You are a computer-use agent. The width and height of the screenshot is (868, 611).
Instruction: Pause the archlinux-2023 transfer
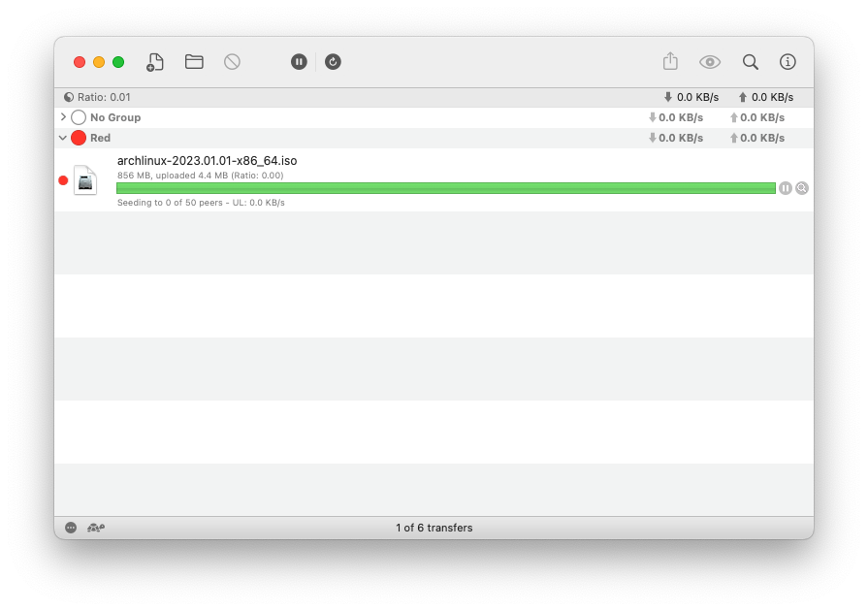click(x=786, y=188)
